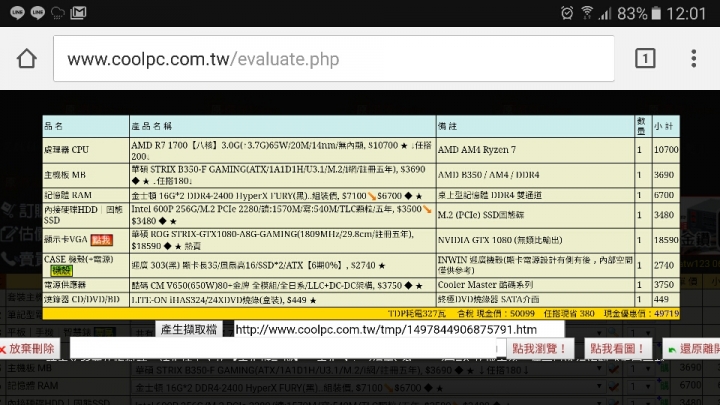The image size is (720, 405).
Task: Click the 還原離開 button
Action: [692, 349]
